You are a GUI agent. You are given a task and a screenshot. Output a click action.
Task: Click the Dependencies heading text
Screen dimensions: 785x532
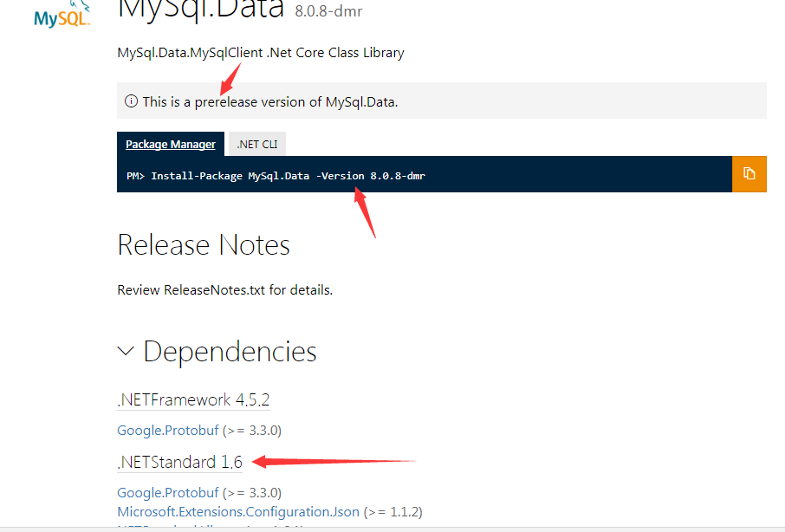pos(230,351)
